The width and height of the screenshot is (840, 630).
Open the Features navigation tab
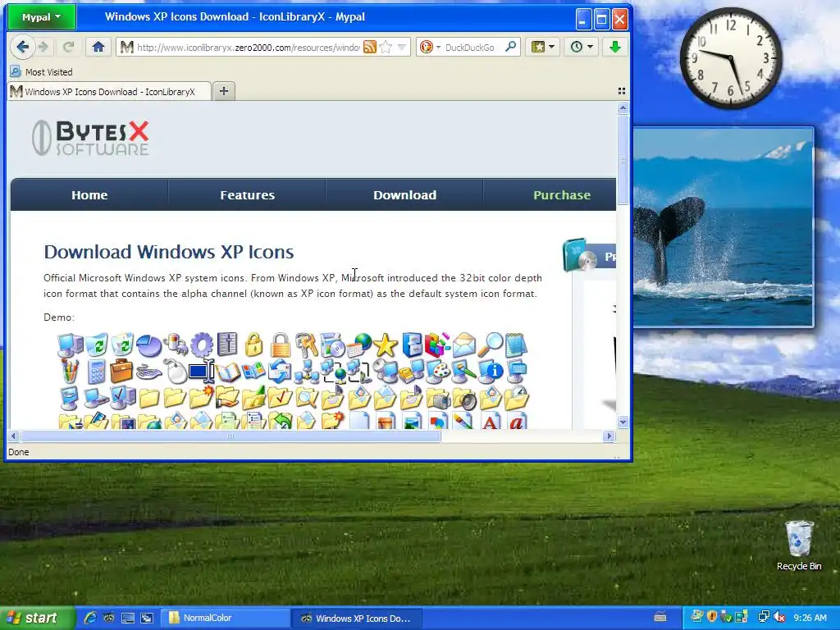(x=247, y=195)
